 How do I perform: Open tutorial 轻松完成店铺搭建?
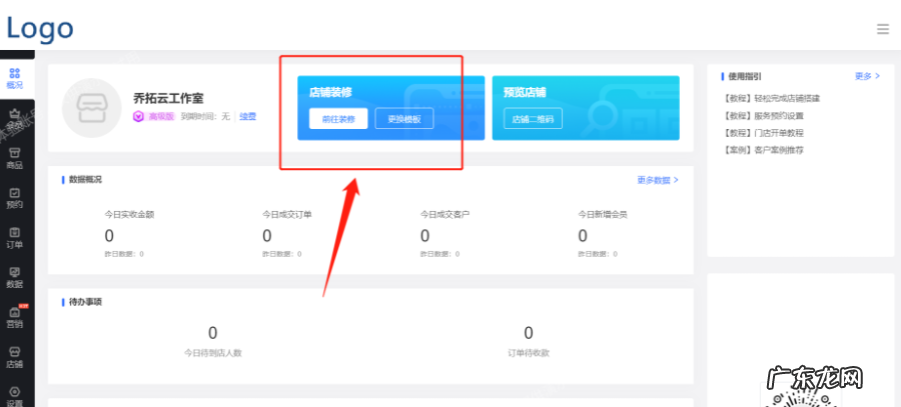[x=771, y=98]
